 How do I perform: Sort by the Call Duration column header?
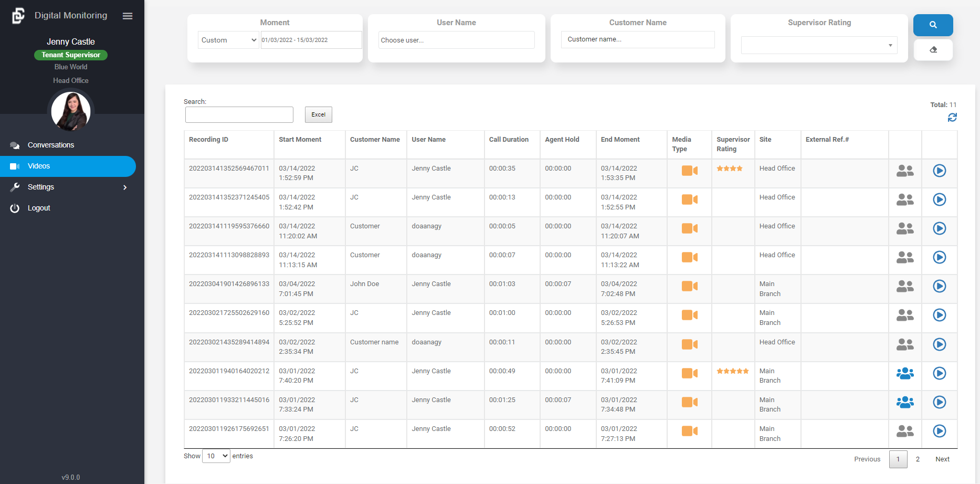point(509,140)
